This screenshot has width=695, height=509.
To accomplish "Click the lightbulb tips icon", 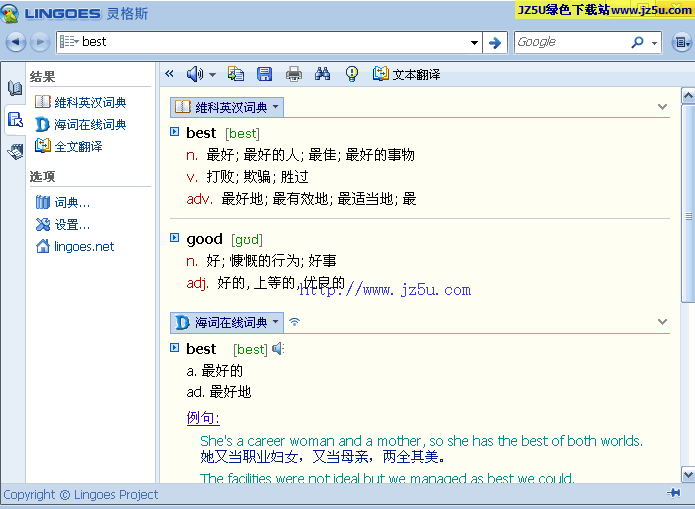I will pos(351,74).
